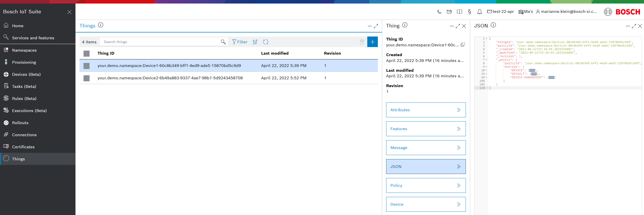
Task: Collapse JSON fold at line 7
Action: tap(487, 60)
